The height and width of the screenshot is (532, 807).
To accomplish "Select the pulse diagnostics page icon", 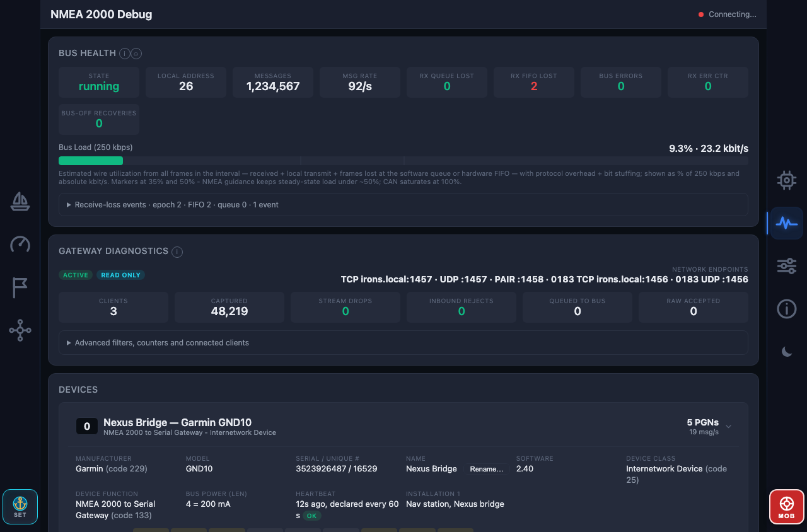I will [787, 223].
